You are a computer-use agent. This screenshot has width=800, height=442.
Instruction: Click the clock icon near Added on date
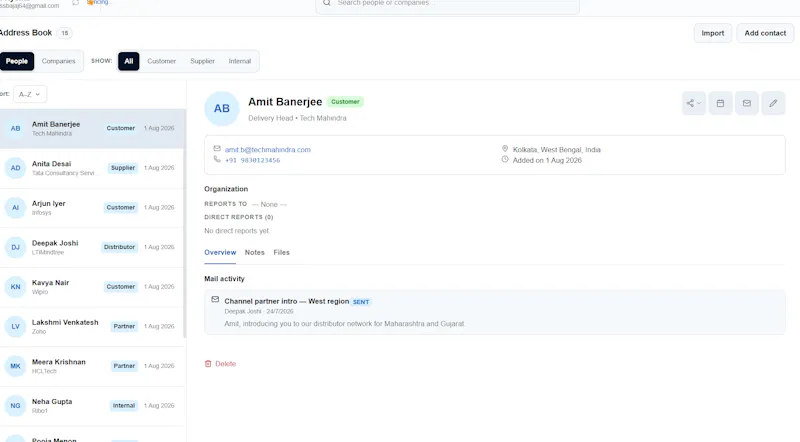[505, 159]
